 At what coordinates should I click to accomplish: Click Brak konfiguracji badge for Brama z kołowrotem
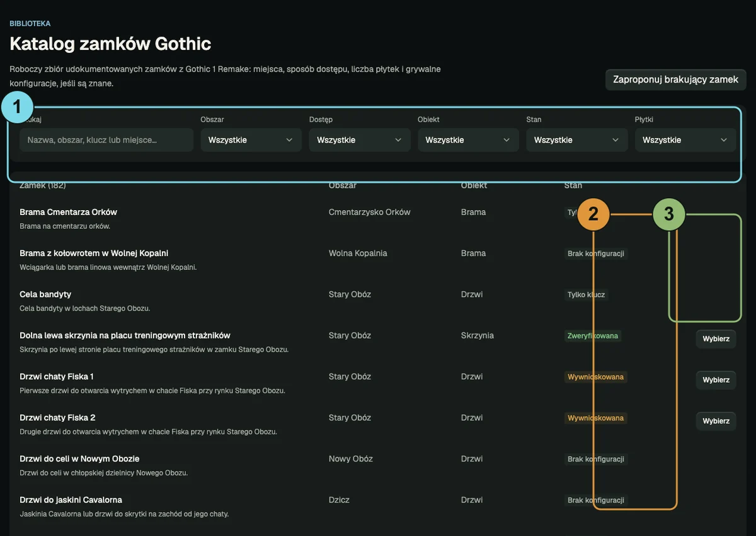tap(596, 253)
